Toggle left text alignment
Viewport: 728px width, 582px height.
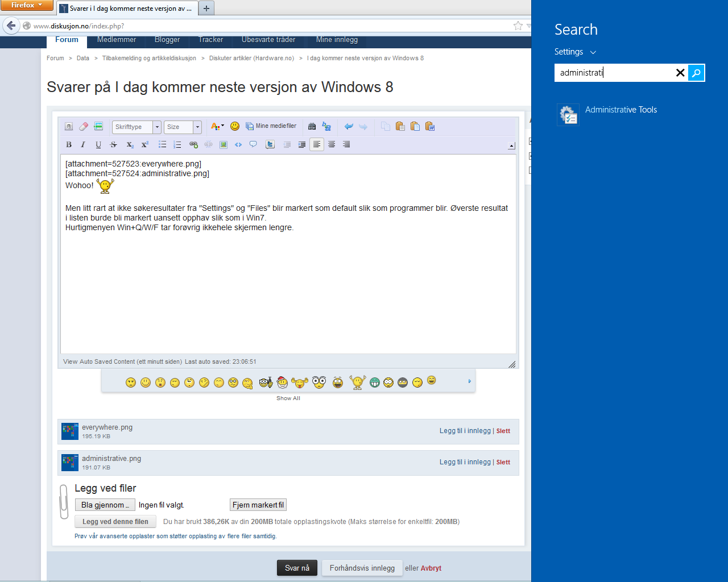[317, 144]
